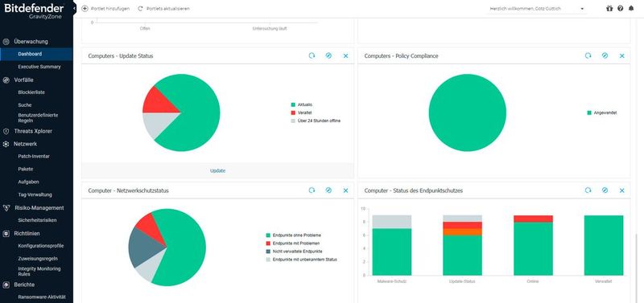Click Portlet hinzufügen text button
Screen dimensions: 644x303
pyautogui.click(x=110, y=8)
